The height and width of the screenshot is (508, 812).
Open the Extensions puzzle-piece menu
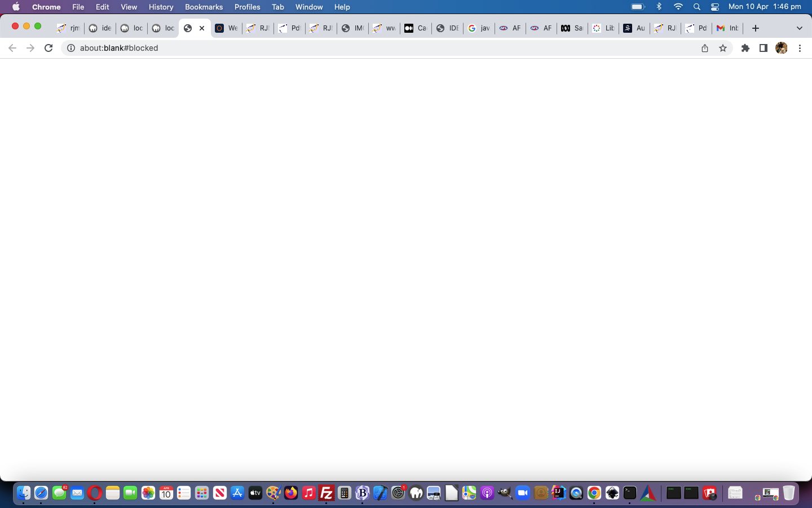tap(745, 48)
